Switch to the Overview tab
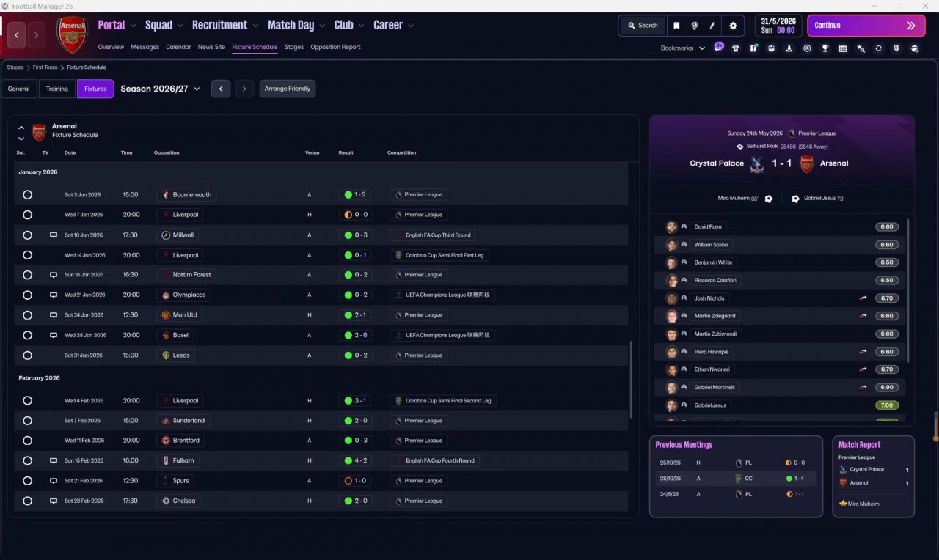Image resolution: width=939 pixels, height=560 pixels. tap(111, 47)
